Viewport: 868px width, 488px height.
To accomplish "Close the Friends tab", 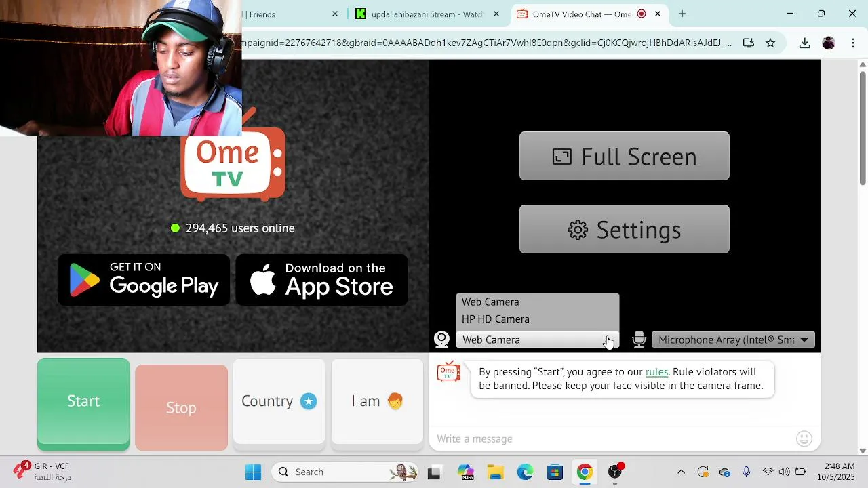I will tap(335, 14).
